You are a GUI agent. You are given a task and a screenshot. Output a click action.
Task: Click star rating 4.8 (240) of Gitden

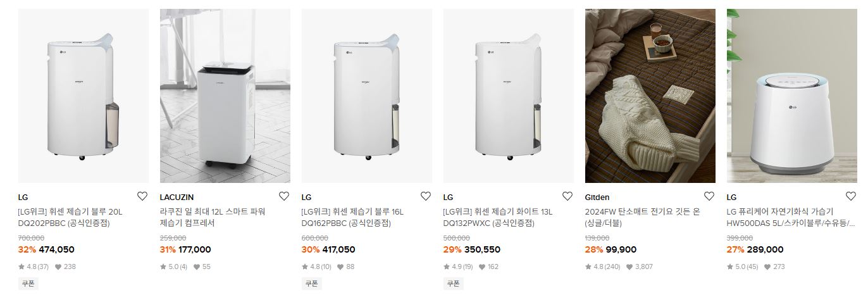click(602, 267)
